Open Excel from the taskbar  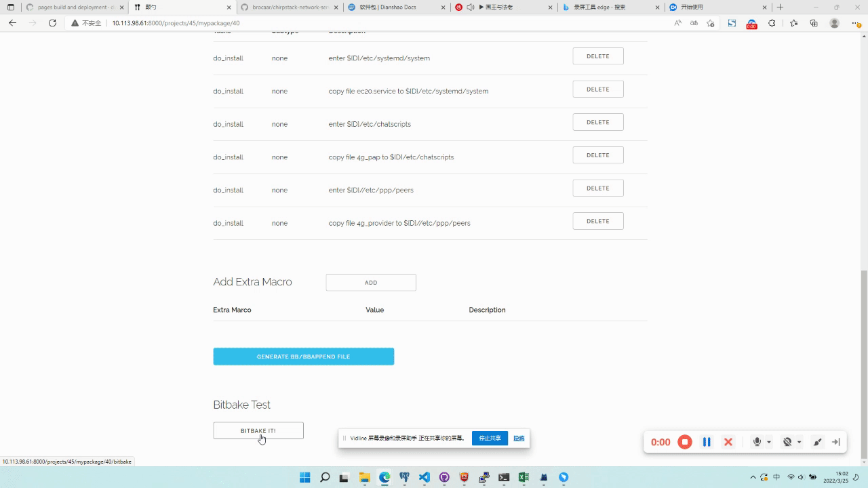pyautogui.click(x=524, y=477)
